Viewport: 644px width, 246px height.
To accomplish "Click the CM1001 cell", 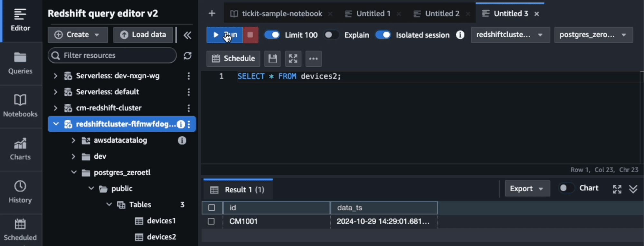I will pos(277,222).
